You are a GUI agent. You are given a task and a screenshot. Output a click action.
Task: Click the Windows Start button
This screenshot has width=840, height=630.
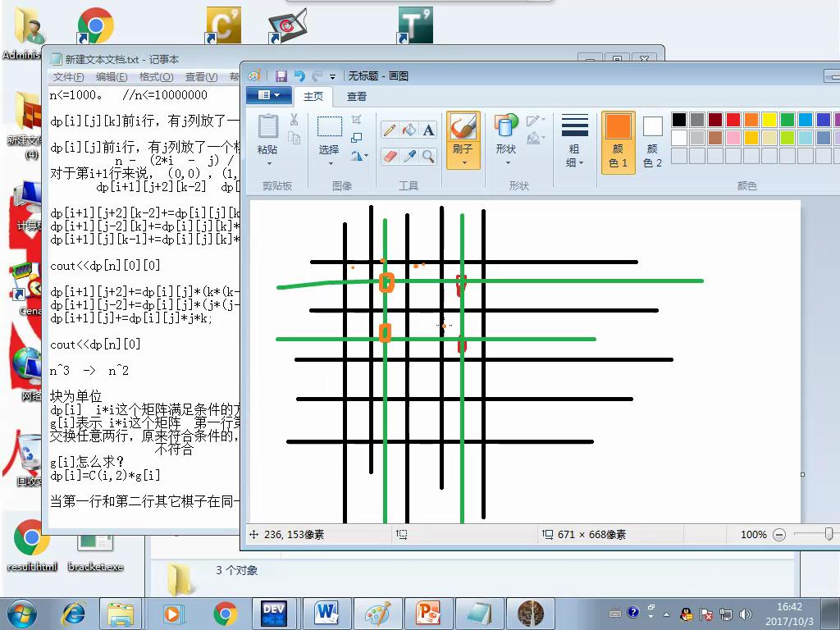(x=21, y=614)
